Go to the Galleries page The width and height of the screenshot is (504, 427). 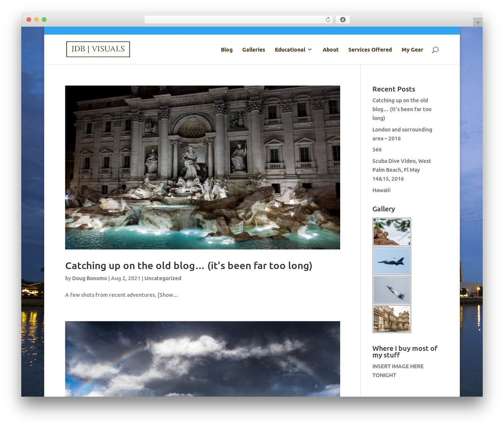click(254, 50)
